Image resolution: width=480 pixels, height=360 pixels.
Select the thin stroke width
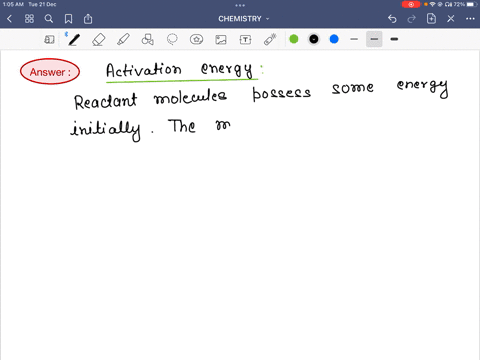click(x=354, y=39)
